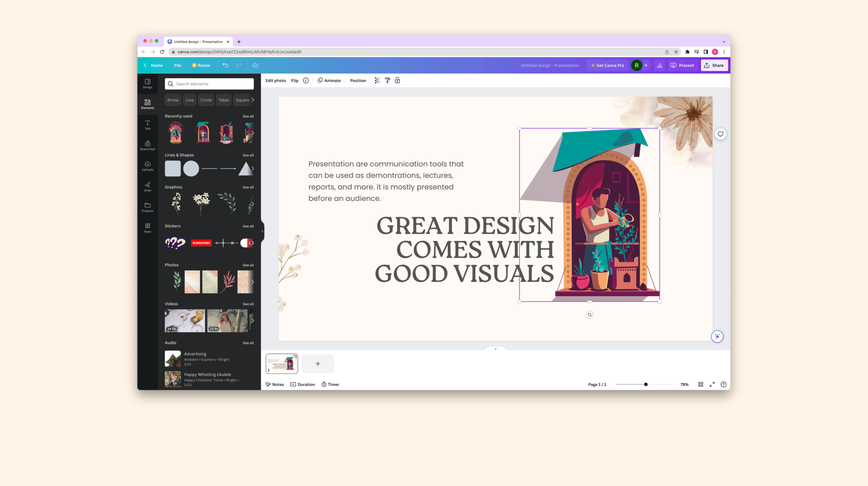Open Get Canva Pro upgrade page

pyautogui.click(x=608, y=65)
